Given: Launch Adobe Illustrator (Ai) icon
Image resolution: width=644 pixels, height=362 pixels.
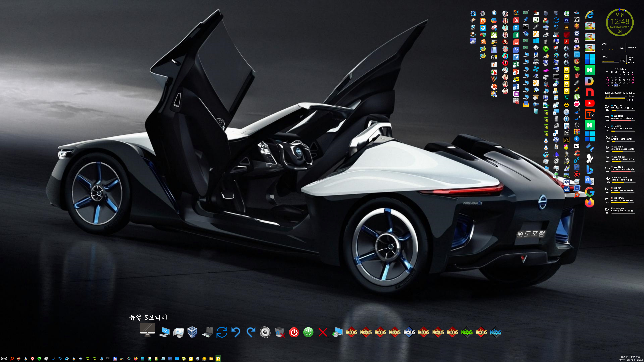Looking at the screenshot, I should [567, 27].
